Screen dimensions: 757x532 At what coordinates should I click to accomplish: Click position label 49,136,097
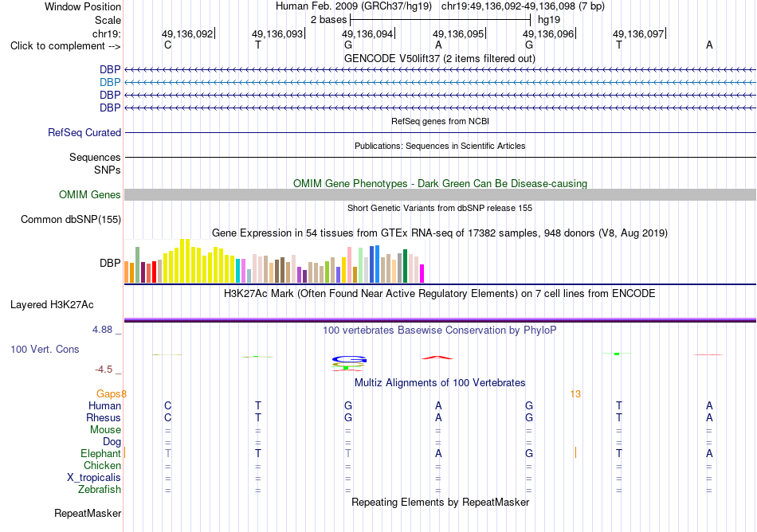tap(638, 33)
